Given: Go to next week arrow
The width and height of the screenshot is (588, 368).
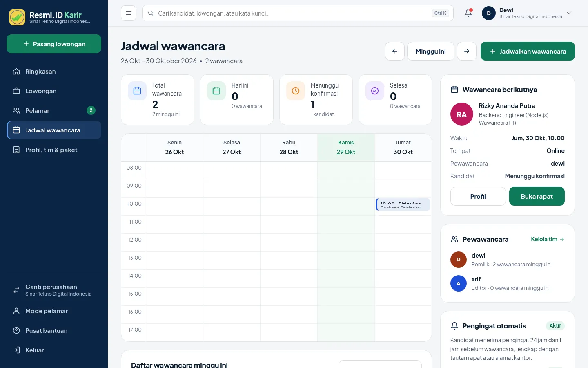Looking at the screenshot, I should tap(467, 51).
